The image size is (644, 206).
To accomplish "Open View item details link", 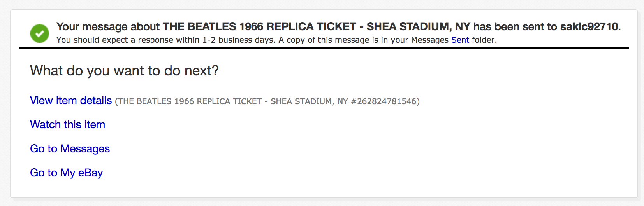I will [71, 101].
